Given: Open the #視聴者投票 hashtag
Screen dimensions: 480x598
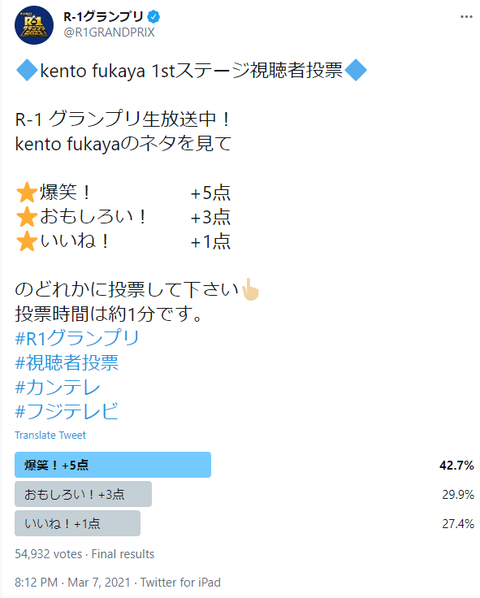Looking at the screenshot, I should tap(67, 362).
